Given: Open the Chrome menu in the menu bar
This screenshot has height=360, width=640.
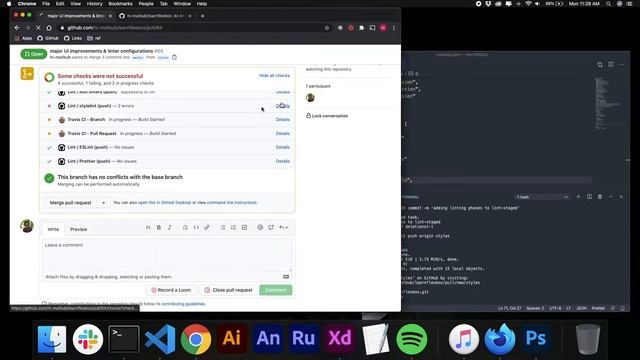Looking at the screenshot, I should click(27, 4).
